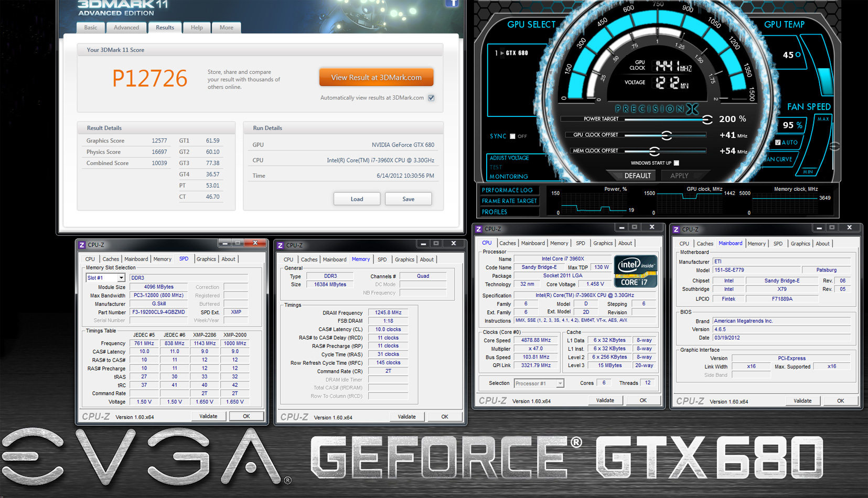Toggle automatic view results at 3DMark.com
Image resolution: width=868 pixels, height=498 pixels.
(x=431, y=98)
